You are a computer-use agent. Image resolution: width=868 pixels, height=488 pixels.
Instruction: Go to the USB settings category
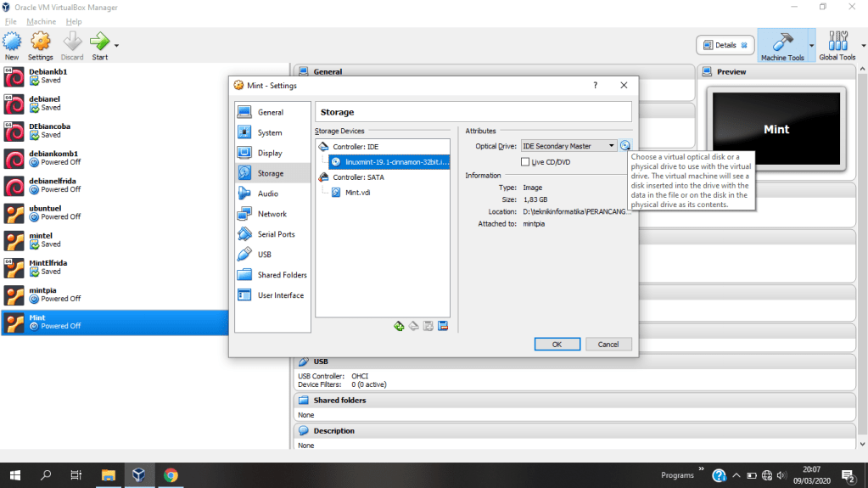[264, 255]
